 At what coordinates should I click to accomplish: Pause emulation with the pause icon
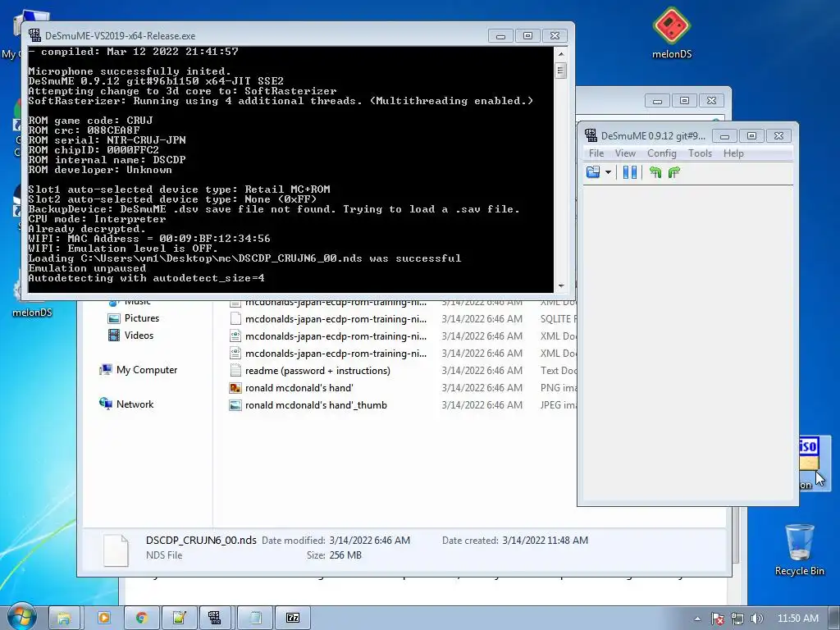[630, 172]
